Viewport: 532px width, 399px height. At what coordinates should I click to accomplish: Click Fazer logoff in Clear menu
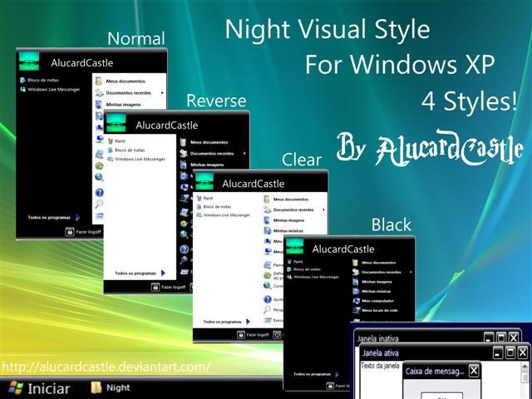(254, 335)
